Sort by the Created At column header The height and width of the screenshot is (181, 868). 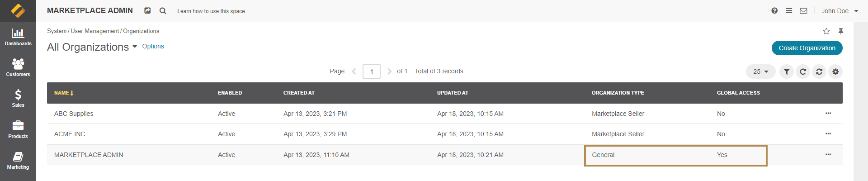coord(299,93)
